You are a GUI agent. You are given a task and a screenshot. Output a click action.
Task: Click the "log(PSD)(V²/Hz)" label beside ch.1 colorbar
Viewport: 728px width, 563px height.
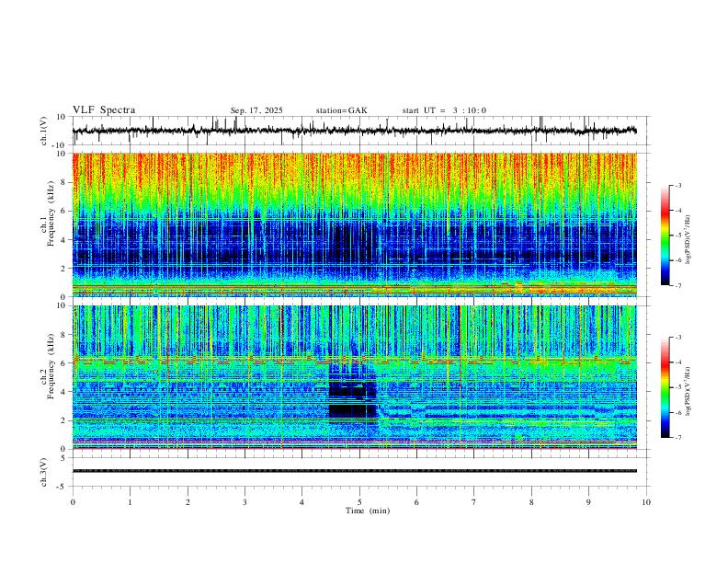point(688,240)
